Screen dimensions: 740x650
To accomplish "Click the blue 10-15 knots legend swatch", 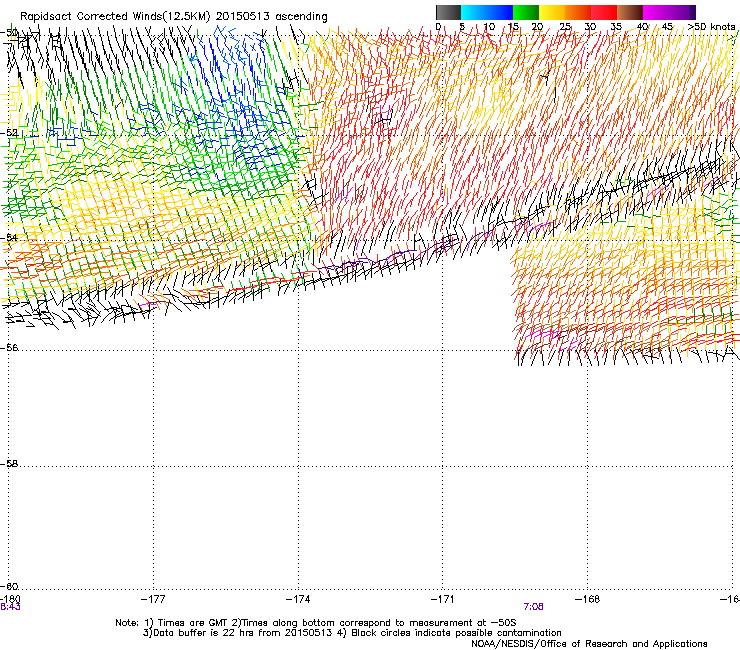I will (x=500, y=12).
